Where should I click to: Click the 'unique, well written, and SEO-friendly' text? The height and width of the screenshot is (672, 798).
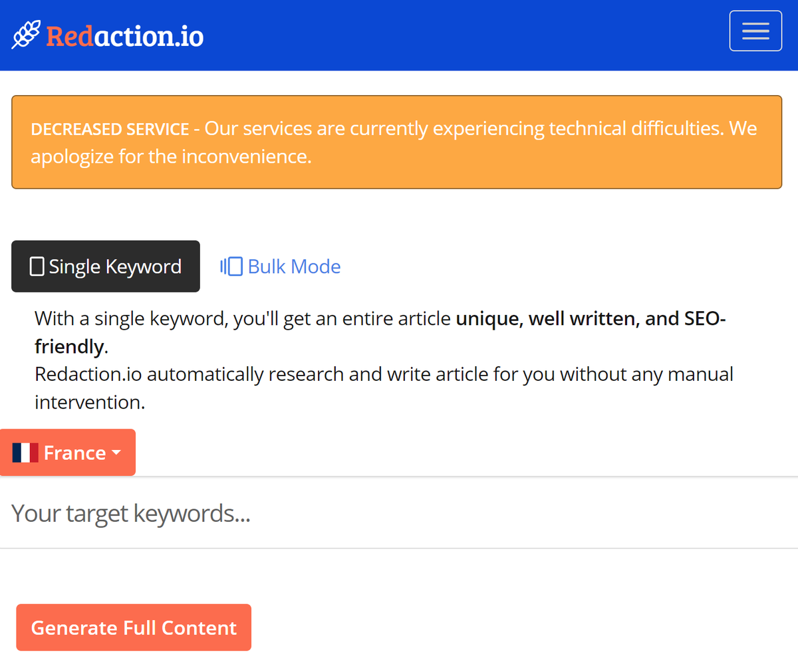tap(380, 332)
